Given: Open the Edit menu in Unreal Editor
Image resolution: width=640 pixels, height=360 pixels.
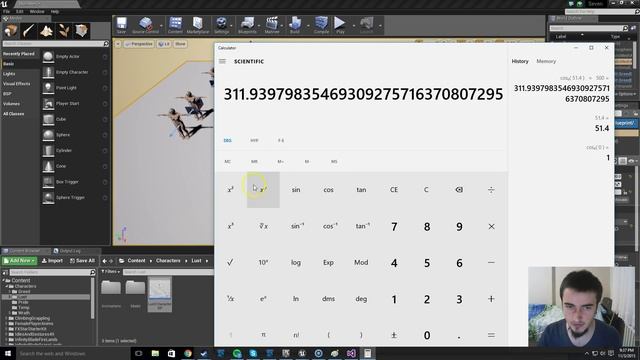Looking at the screenshot, I should click(20, 11).
